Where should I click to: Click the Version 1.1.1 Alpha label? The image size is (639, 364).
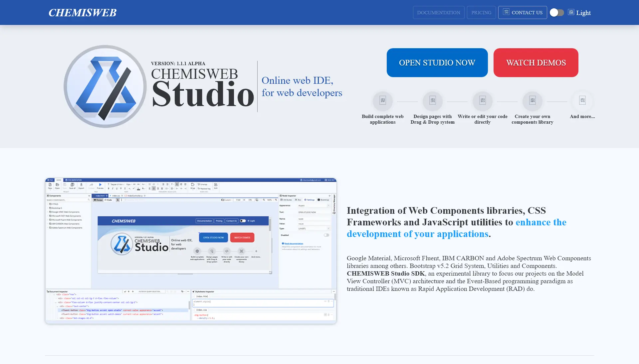pyautogui.click(x=178, y=63)
